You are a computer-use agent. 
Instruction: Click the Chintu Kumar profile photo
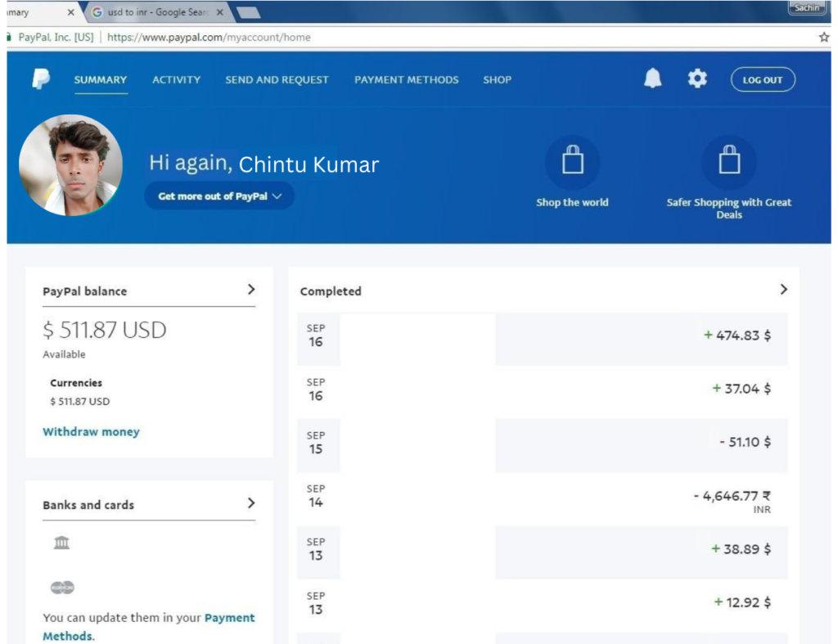[70, 164]
